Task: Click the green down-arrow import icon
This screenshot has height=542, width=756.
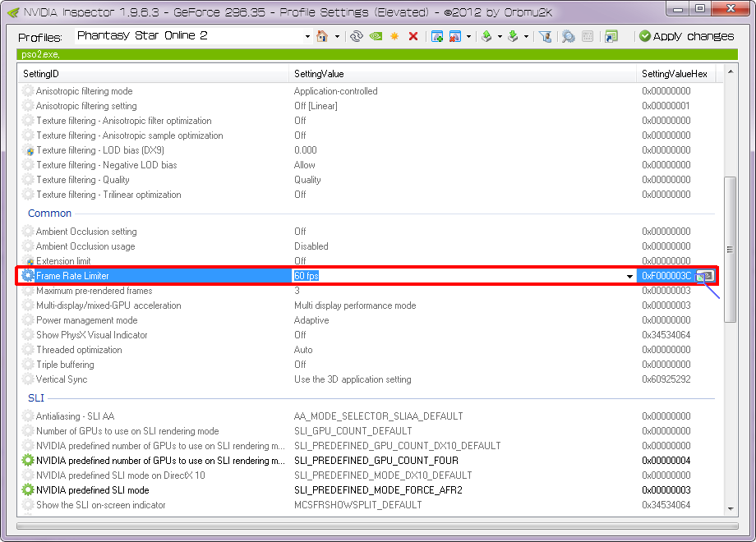Action: pyautogui.click(x=513, y=36)
